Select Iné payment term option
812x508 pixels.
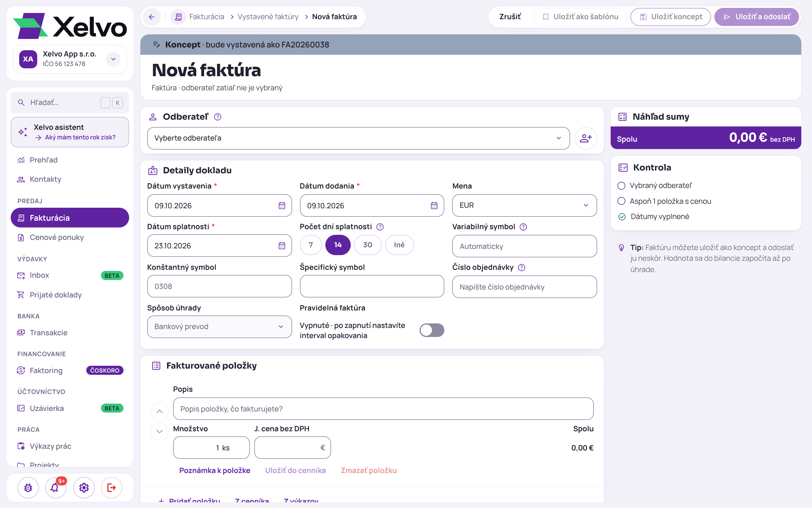(399, 245)
